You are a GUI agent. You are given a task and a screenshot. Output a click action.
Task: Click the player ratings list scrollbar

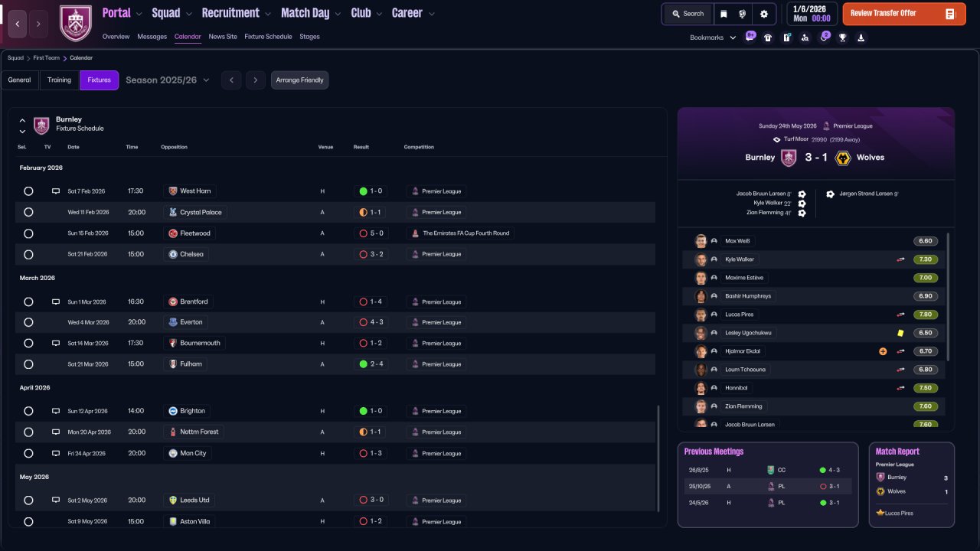[949, 297]
